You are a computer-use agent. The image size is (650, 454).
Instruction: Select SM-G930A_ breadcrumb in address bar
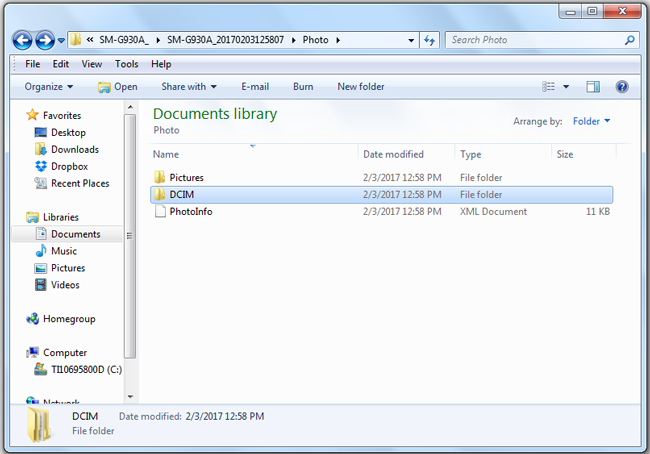point(124,40)
